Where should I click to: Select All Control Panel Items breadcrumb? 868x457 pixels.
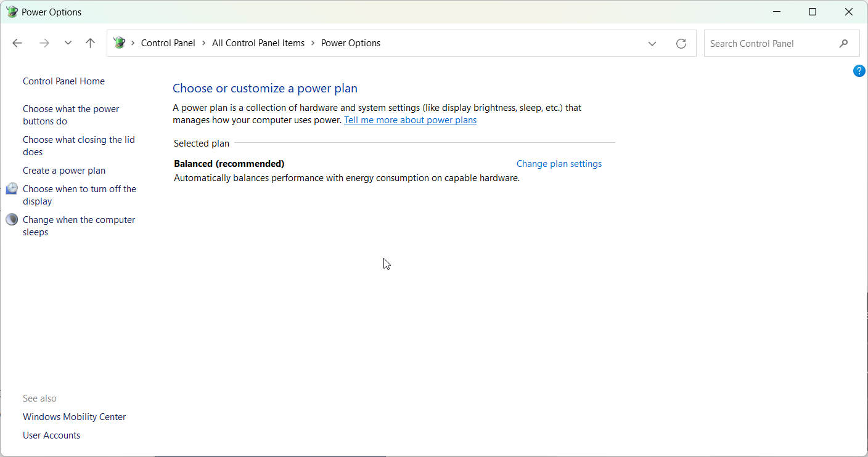click(258, 43)
